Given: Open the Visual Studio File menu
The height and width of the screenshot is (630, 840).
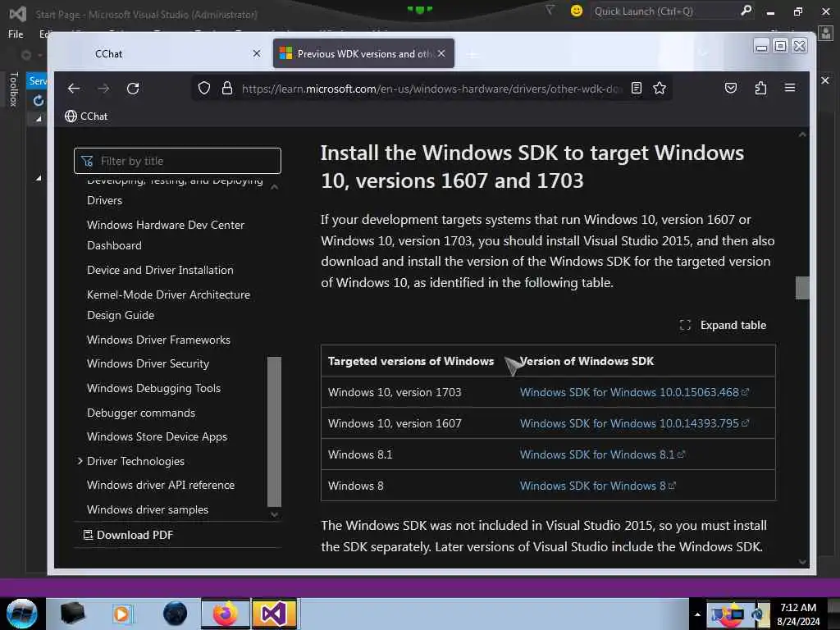Looking at the screenshot, I should 16,34.
